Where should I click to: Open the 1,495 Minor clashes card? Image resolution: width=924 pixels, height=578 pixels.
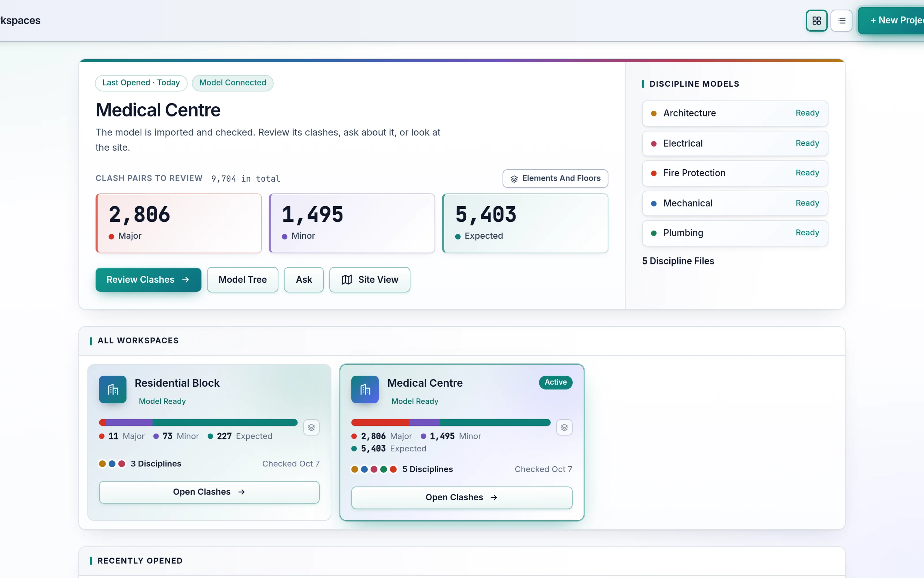(x=352, y=223)
